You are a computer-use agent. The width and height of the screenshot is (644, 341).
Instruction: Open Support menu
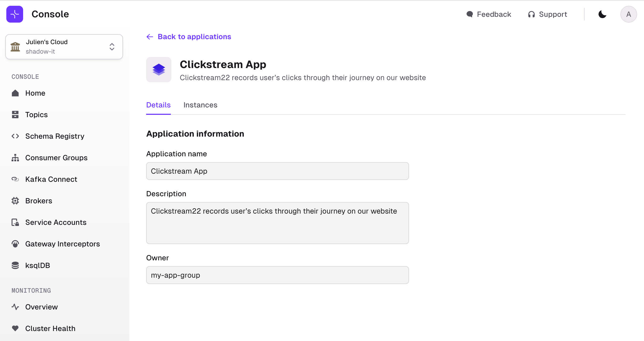547,14
